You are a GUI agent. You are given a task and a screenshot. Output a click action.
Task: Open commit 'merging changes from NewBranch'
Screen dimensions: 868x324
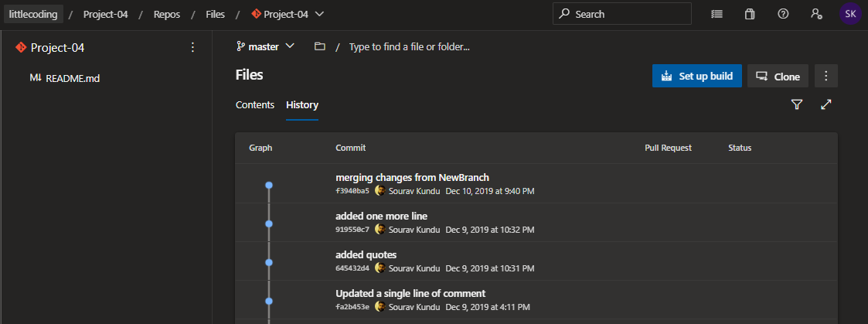tap(412, 177)
